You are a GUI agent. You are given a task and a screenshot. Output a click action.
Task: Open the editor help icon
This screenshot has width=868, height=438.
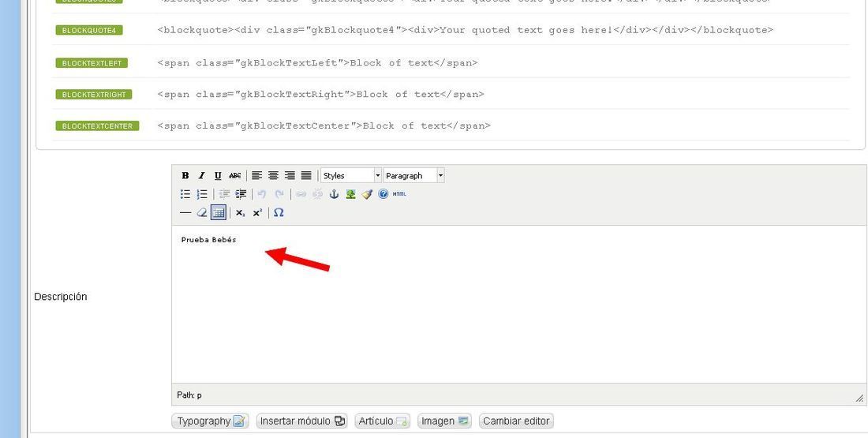pyautogui.click(x=383, y=194)
